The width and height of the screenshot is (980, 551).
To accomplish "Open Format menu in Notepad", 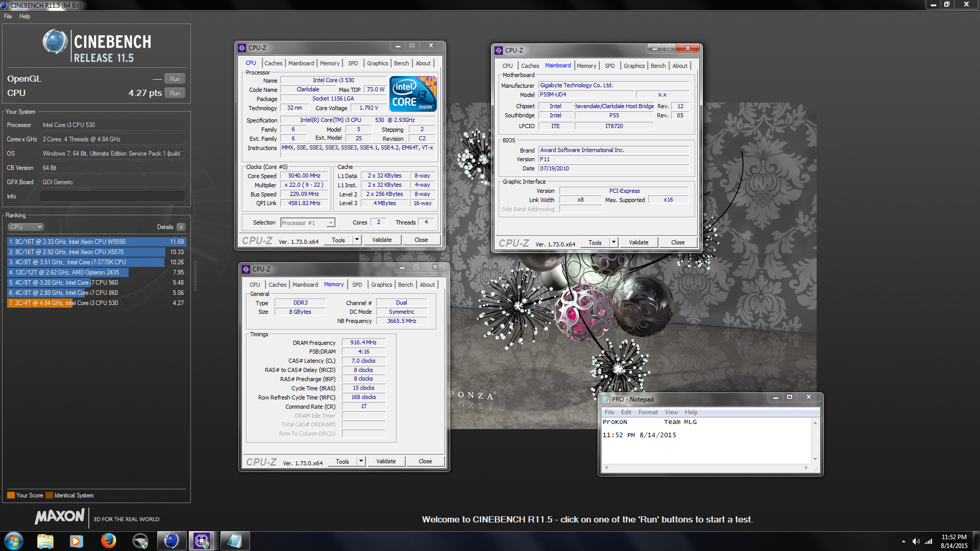I will click(648, 412).
